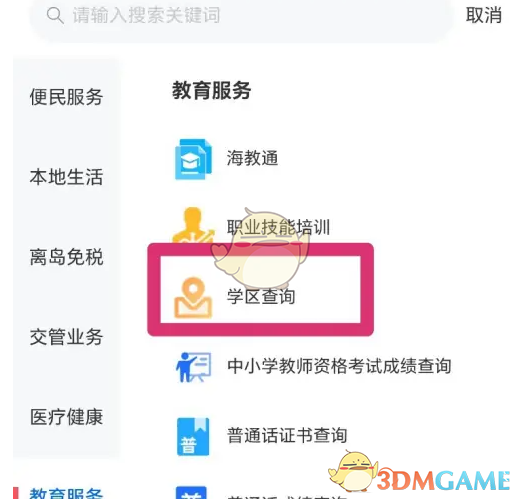Open the 普通话证书查询 entry

point(287,435)
